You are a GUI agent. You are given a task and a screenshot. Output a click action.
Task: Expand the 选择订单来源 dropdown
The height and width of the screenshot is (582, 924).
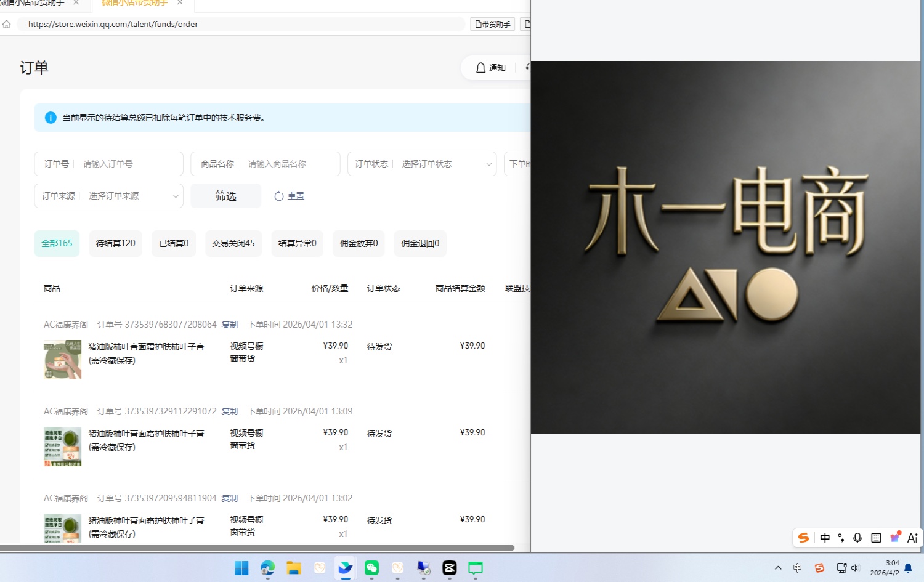[x=131, y=196]
